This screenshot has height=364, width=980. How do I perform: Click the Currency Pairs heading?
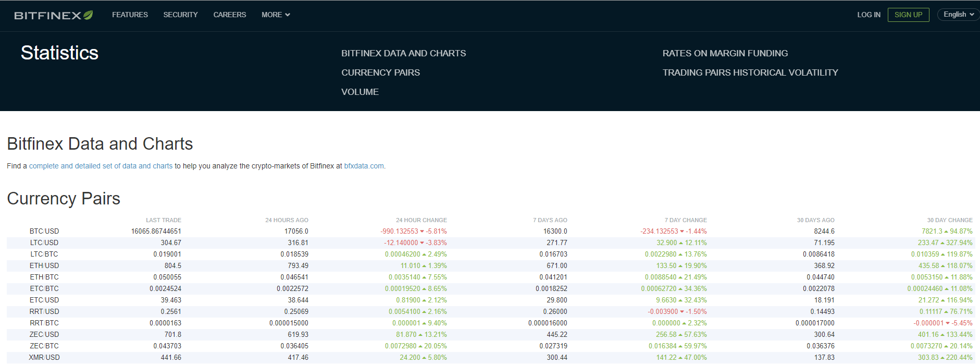[64, 199]
